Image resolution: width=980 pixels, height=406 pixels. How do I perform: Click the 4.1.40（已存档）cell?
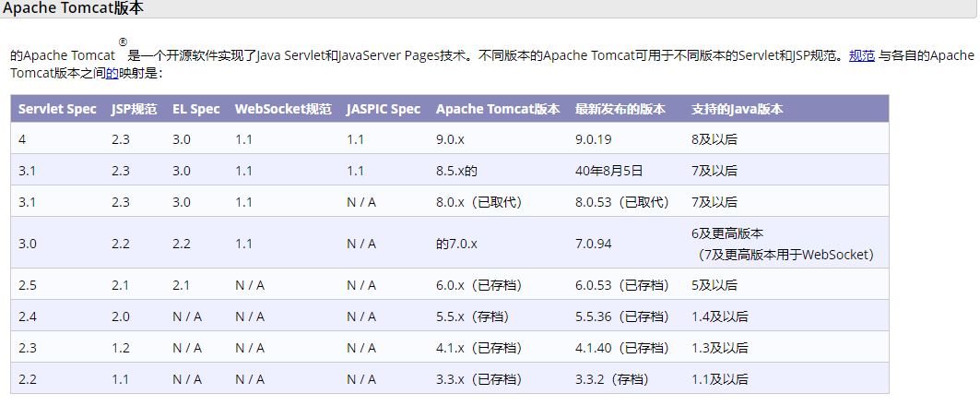point(622,348)
